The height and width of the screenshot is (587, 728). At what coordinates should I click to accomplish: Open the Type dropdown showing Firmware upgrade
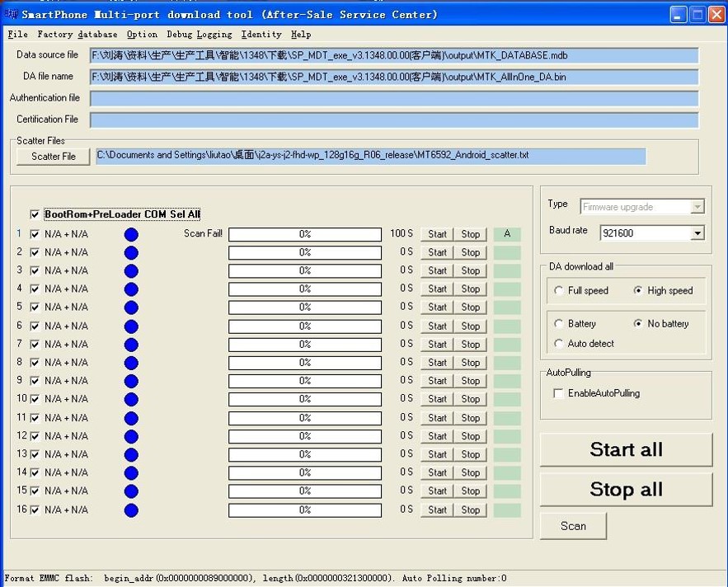(697, 207)
